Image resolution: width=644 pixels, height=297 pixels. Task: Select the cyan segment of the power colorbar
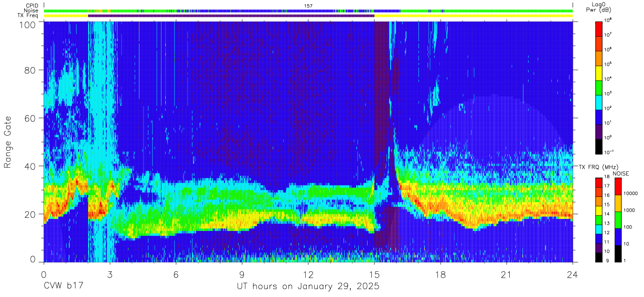point(599,102)
